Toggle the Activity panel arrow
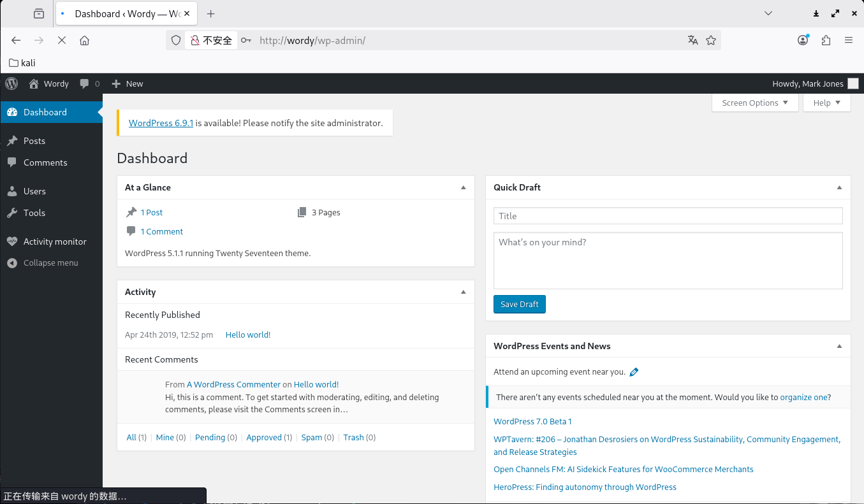 464,292
